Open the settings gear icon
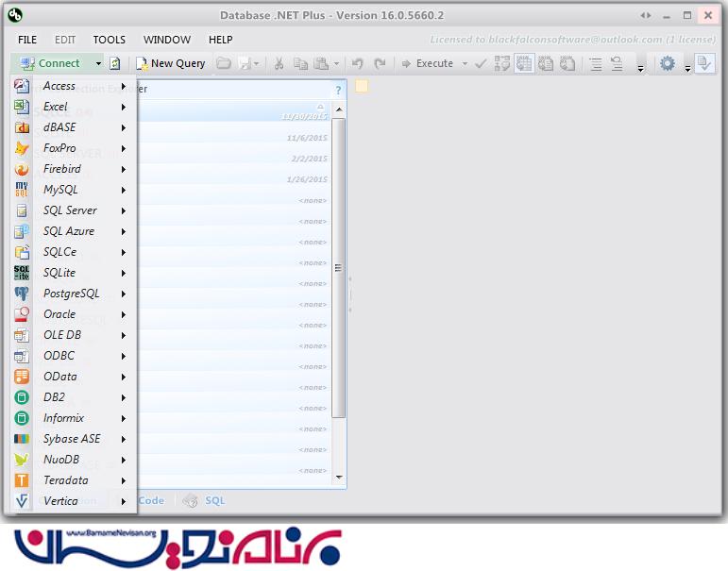Screen dimensions: 728x571 coord(668,63)
